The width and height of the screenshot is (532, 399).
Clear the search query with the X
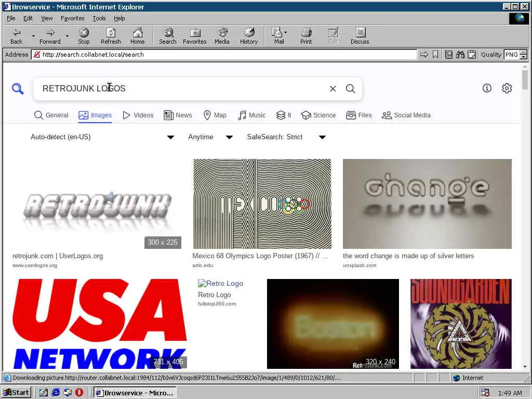(333, 88)
